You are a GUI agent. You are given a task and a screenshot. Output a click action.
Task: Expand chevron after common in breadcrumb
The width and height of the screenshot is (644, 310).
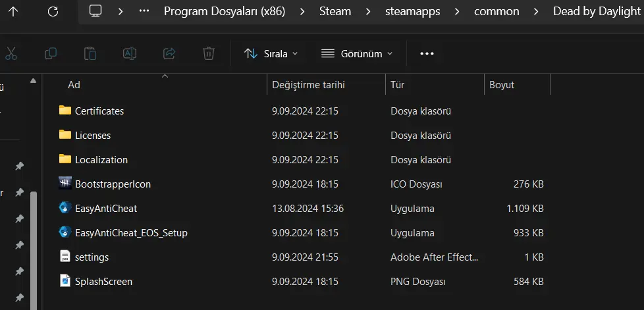click(x=536, y=11)
